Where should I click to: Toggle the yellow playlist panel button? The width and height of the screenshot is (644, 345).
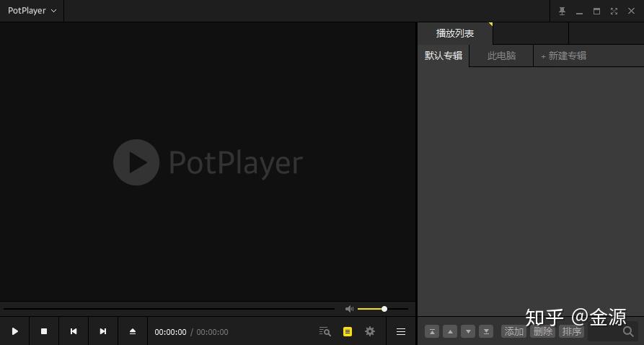[x=348, y=331]
